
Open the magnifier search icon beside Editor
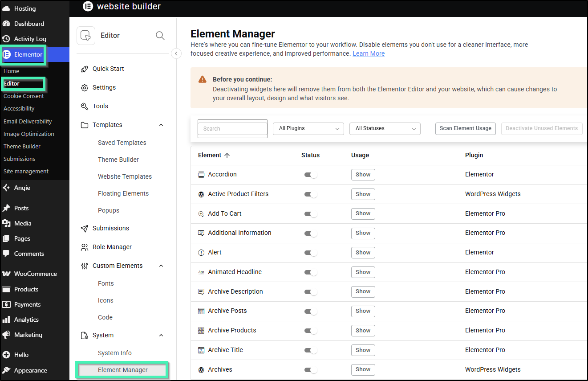(x=160, y=36)
